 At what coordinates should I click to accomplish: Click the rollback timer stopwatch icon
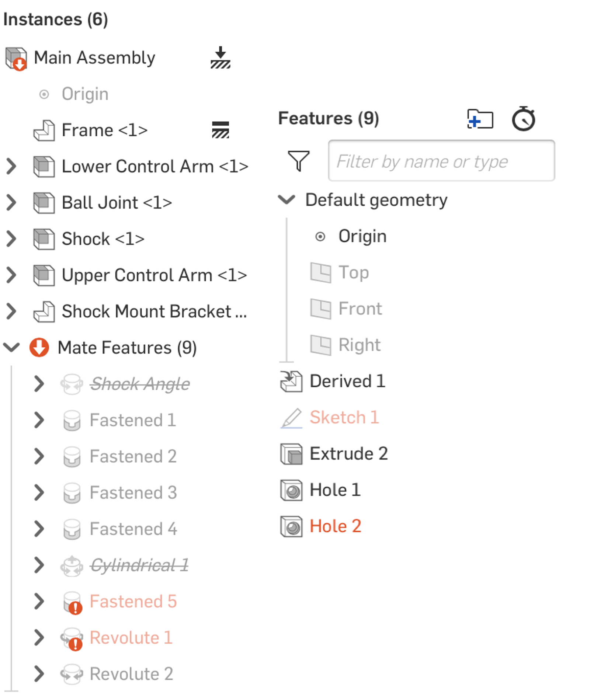tap(523, 119)
